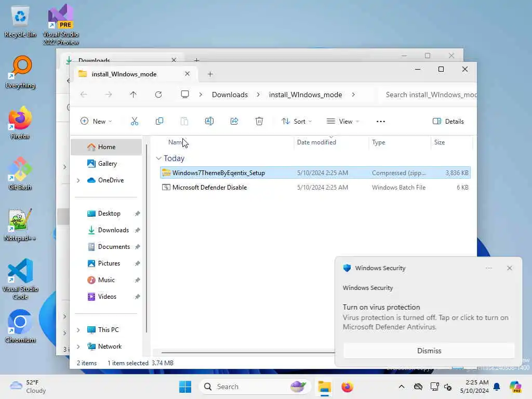Viewport: 532px width, 399px height.
Task: Click Firefox icon in the taskbar
Action: [348, 387]
